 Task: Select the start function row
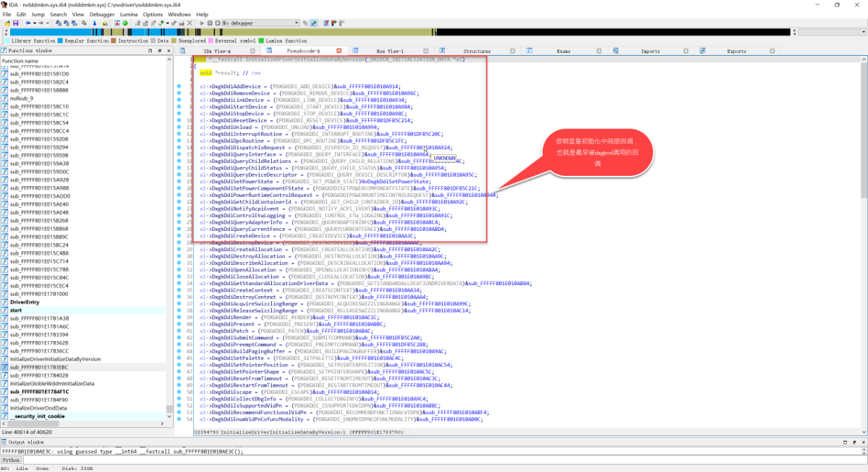(x=82, y=310)
